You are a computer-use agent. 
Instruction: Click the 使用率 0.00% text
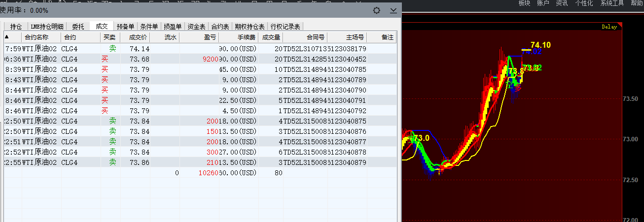click(24, 10)
